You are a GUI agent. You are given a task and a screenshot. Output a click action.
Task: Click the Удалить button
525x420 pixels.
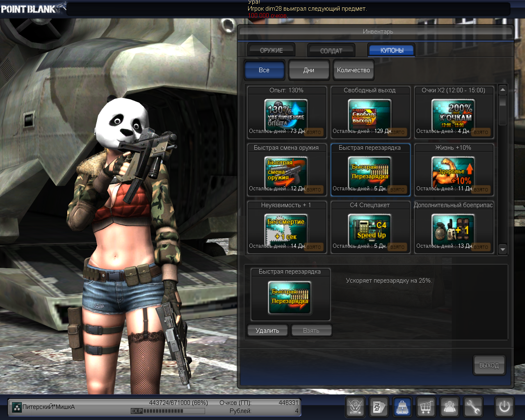tap(267, 331)
